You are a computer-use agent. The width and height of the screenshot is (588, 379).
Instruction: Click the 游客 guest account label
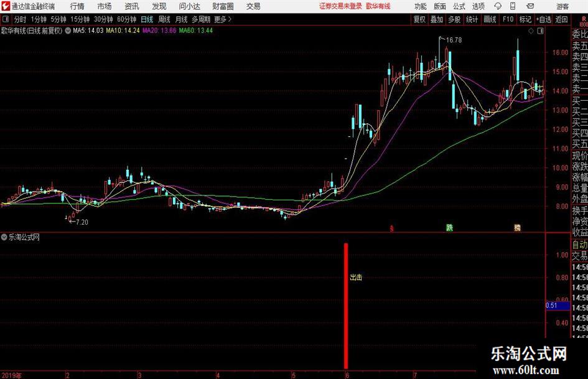coord(562,6)
